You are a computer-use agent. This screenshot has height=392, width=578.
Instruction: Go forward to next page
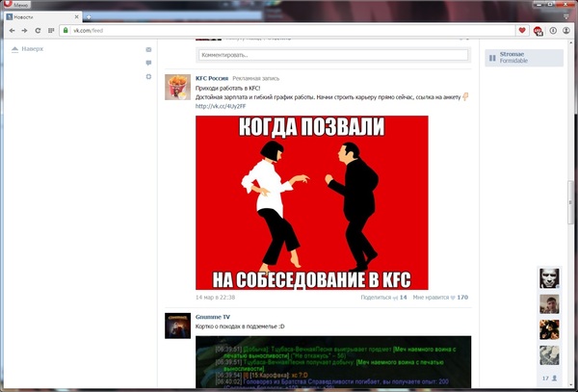[25, 31]
